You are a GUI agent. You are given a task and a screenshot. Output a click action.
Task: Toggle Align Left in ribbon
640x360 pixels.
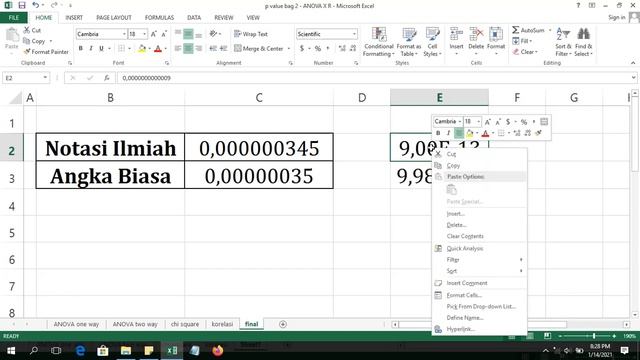pyautogui.click(x=178, y=49)
